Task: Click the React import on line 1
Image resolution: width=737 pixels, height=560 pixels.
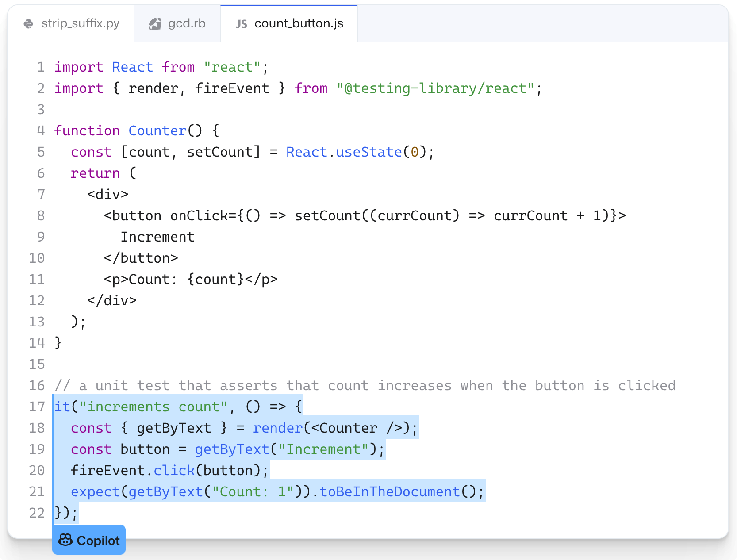Action: (x=132, y=67)
